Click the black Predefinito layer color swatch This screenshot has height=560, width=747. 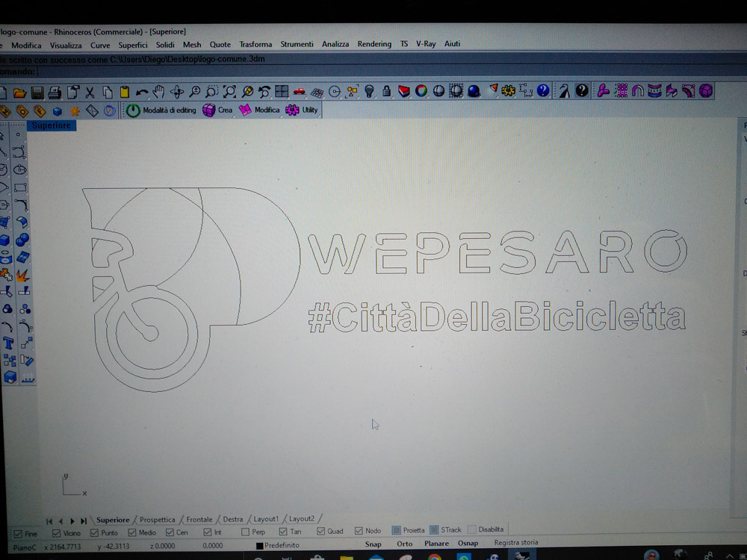tap(260, 546)
